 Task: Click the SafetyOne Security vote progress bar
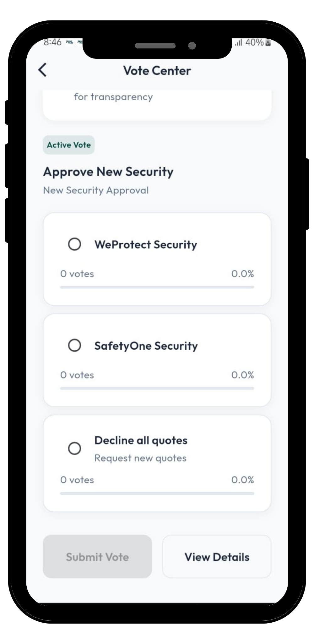click(157, 388)
